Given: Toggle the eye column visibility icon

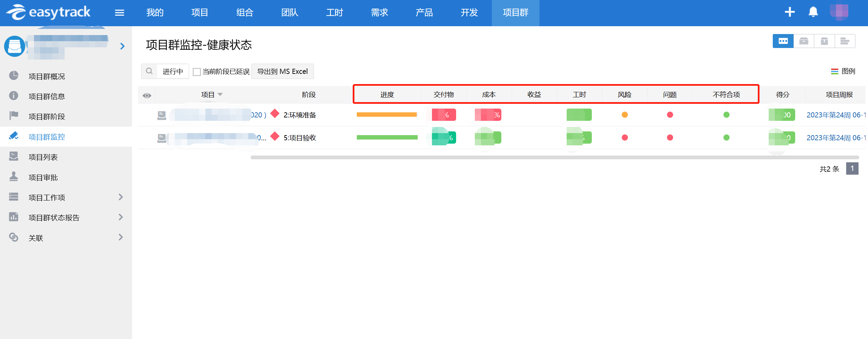Looking at the screenshot, I should tap(147, 95).
